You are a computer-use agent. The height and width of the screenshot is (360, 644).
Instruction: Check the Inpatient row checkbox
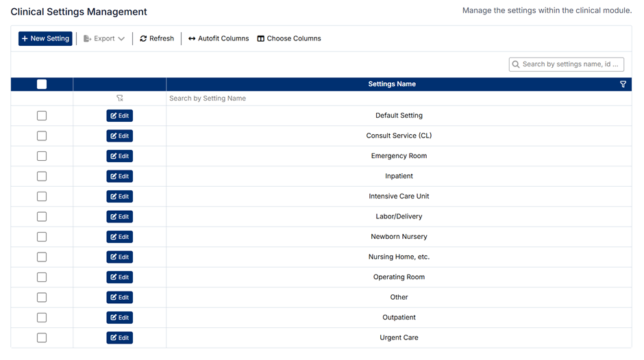[x=42, y=177]
